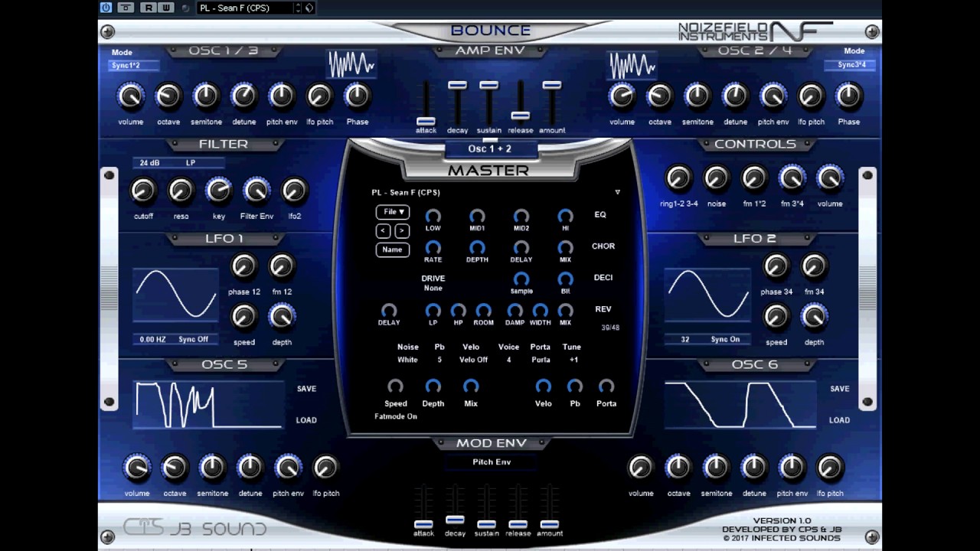
Task: Open the OSC 1/3 Mode Sync1*2 selector
Action: [x=134, y=65]
